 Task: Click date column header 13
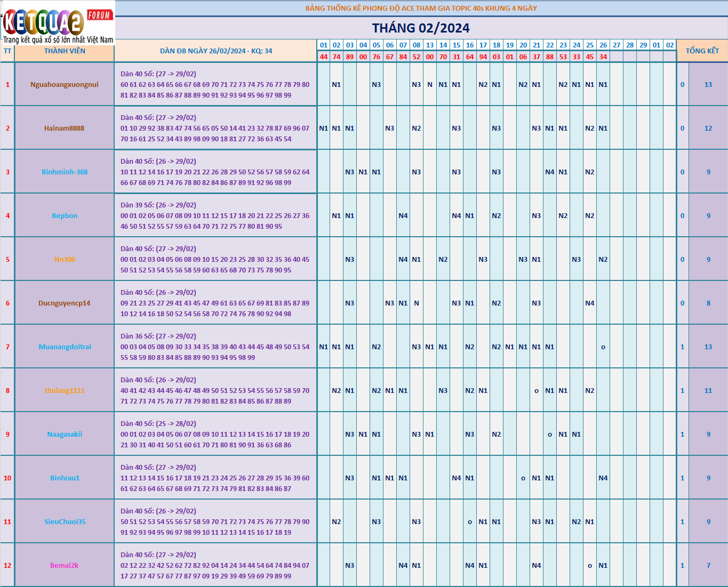click(430, 45)
